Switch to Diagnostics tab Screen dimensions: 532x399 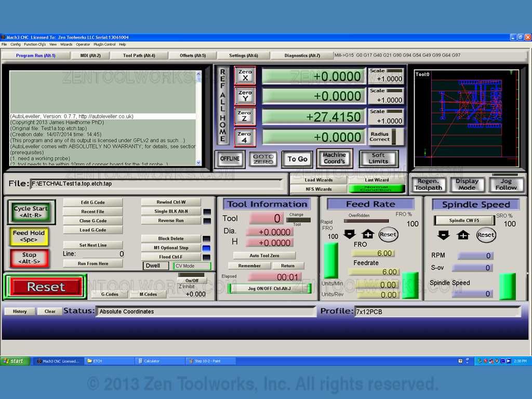click(302, 55)
